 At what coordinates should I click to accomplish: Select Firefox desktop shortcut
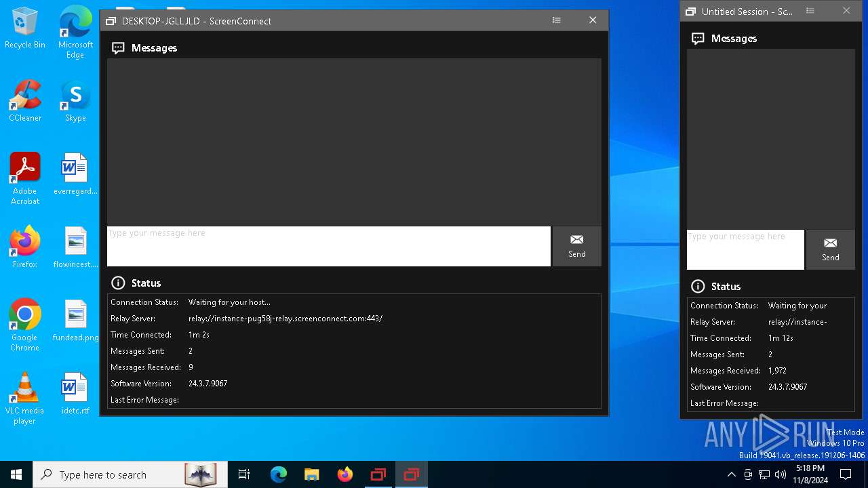[x=25, y=248]
